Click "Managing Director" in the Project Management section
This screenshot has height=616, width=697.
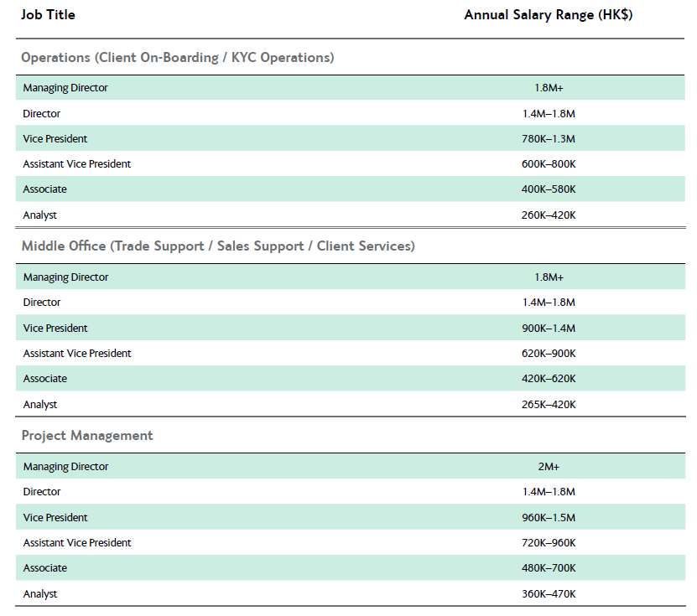click(x=65, y=467)
